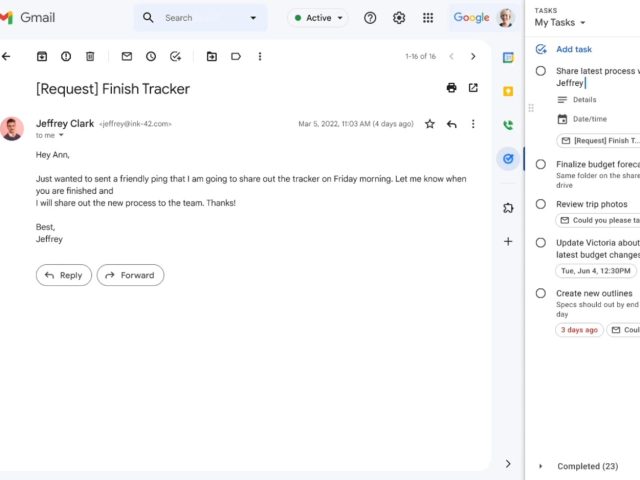640x480 pixels.
Task: Snooze this email
Action: click(151, 56)
